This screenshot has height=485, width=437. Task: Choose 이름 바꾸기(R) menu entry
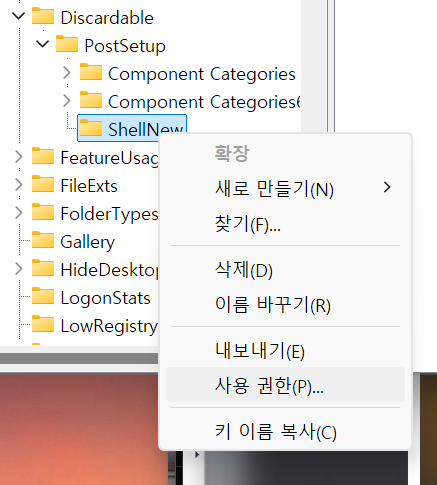coord(285,305)
